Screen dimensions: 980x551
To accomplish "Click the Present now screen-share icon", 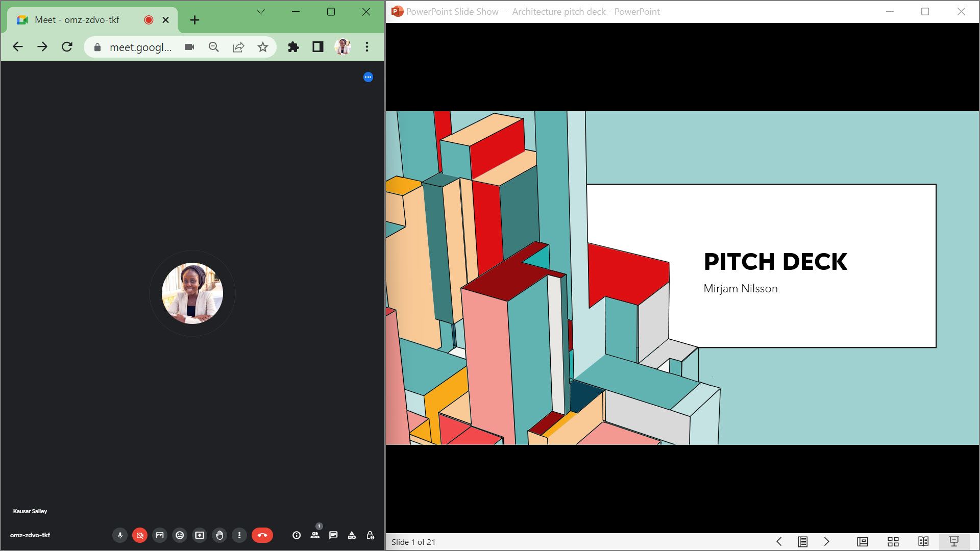I will (200, 535).
